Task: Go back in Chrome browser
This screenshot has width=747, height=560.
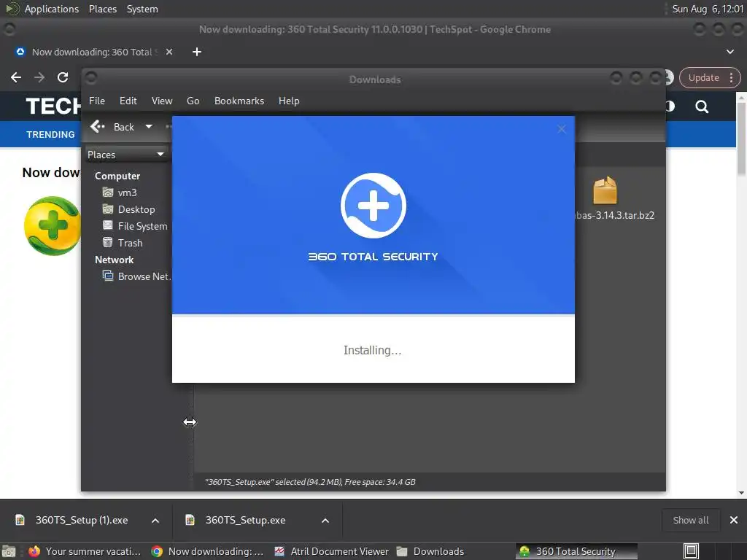Action: coord(16,77)
